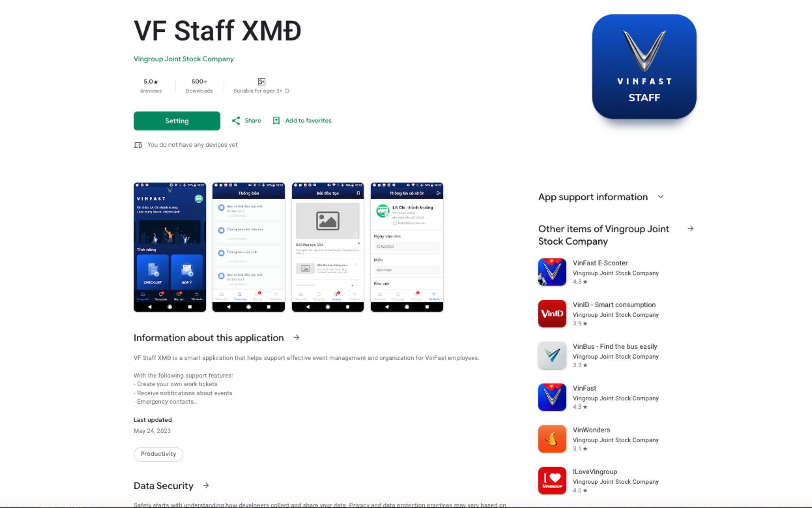Click the ILoveVingroup app icon
This screenshot has height=508, width=812.
pyautogui.click(x=552, y=480)
